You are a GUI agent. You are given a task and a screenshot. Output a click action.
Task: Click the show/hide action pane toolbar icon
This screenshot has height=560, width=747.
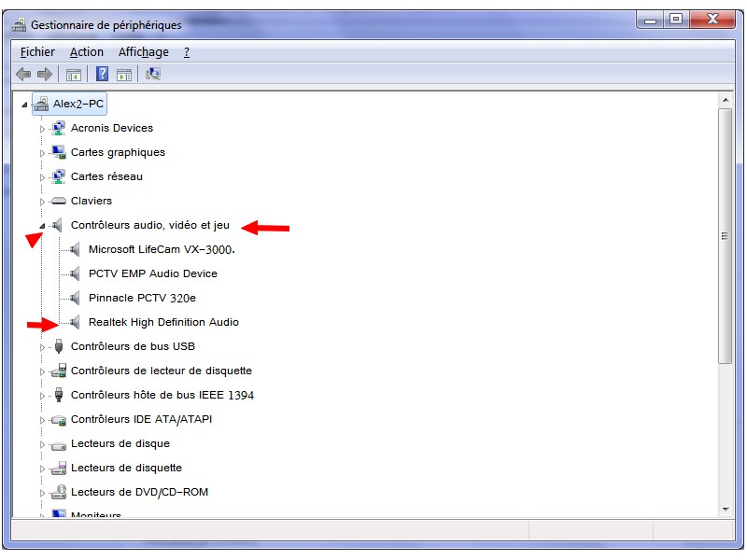point(124,75)
